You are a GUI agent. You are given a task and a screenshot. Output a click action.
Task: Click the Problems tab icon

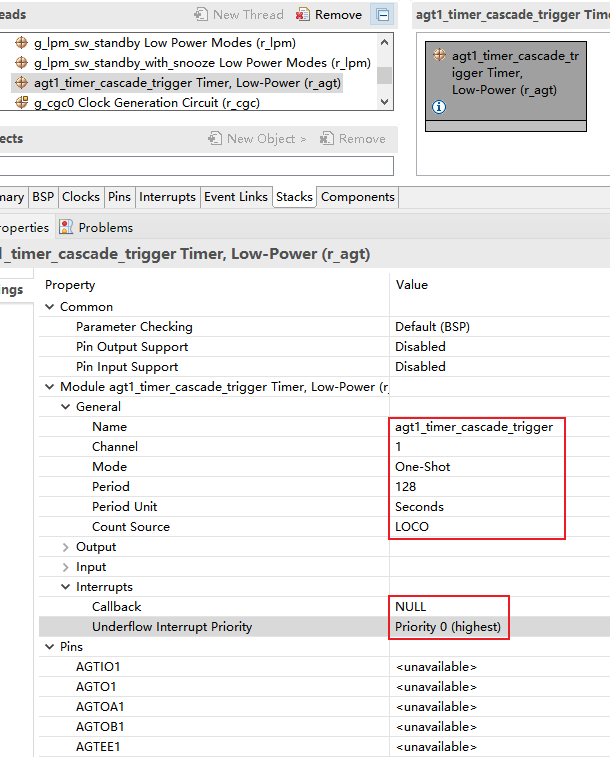(66, 227)
